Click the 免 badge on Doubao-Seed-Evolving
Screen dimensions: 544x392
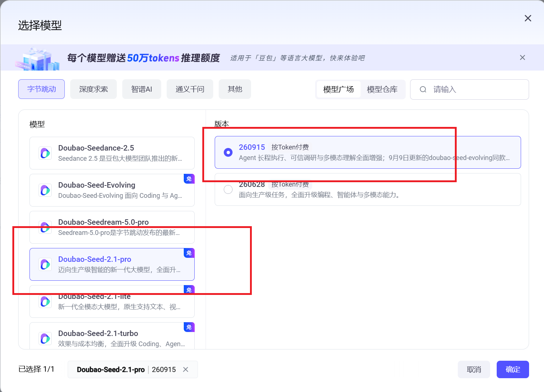(x=189, y=179)
